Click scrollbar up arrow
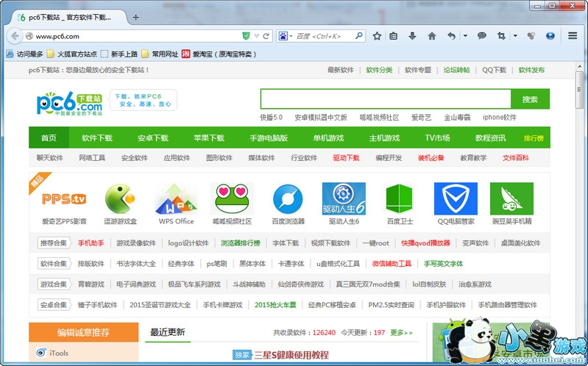Viewport: 588px width, 366px height. pos(580,66)
